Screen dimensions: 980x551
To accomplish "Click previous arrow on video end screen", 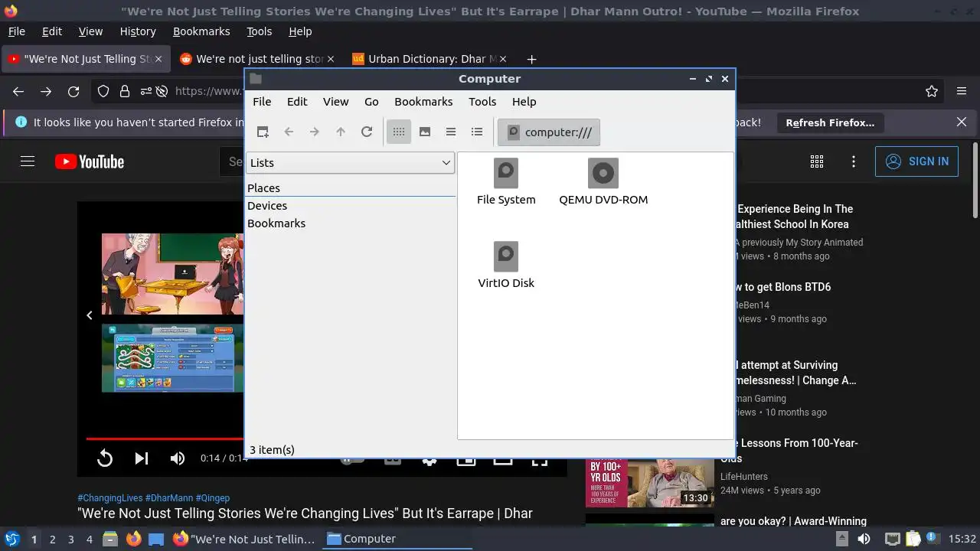I will coord(90,315).
